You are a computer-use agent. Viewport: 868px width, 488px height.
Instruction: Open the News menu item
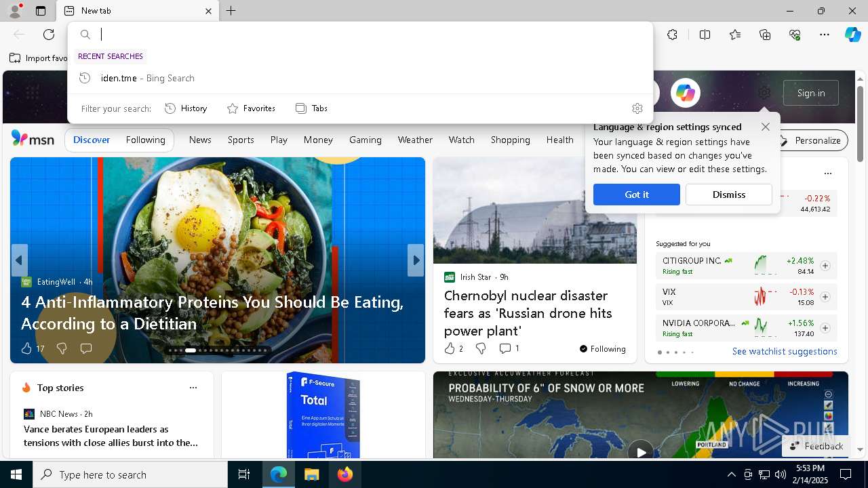point(200,140)
